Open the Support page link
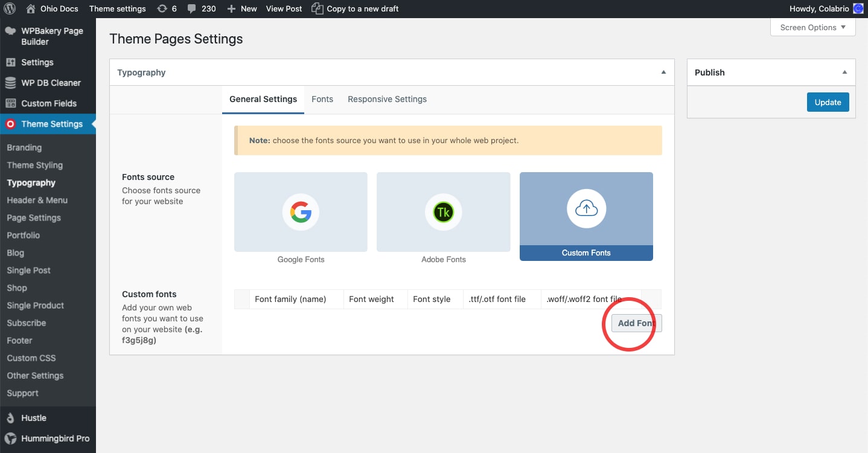This screenshot has width=868, height=453. click(x=22, y=393)
